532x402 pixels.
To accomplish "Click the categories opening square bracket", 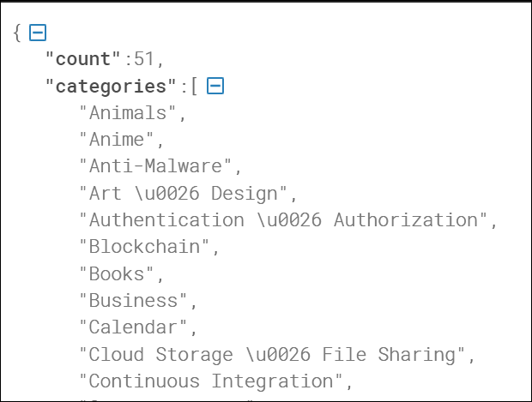I will click(x=195, y=86).
